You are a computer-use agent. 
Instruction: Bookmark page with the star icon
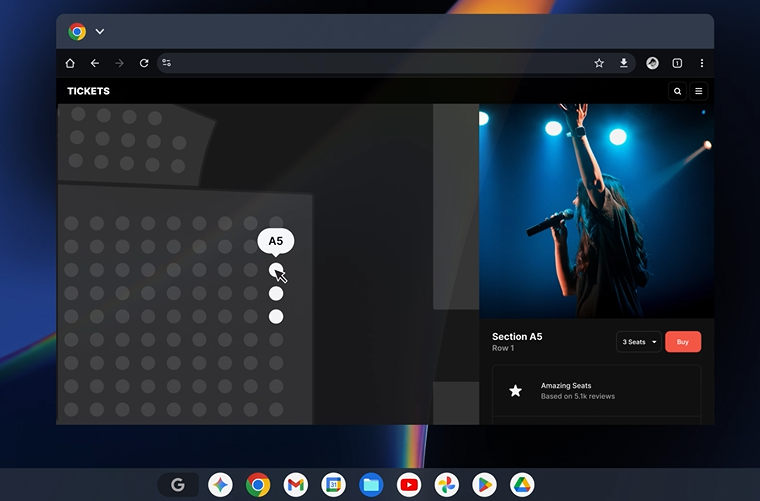pos(599,63)
